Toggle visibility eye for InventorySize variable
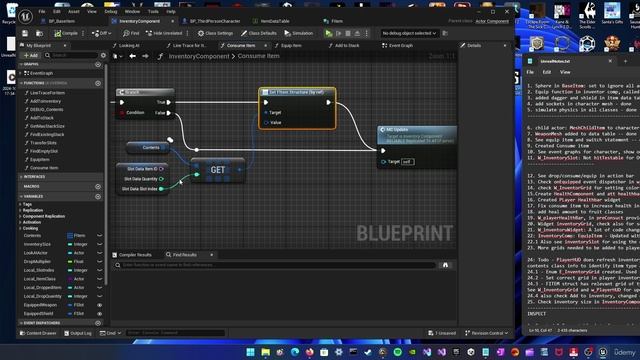Screen dimensions: 640x360 tap(99, 244)
